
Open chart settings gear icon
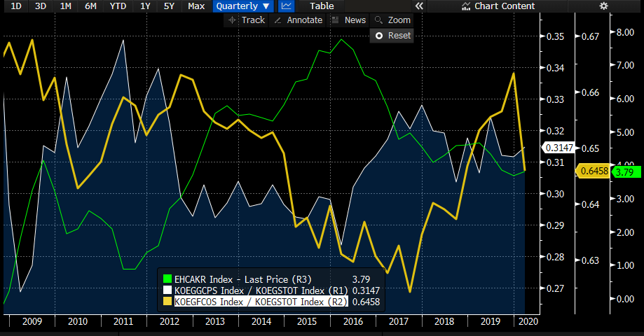click(604, 6)
